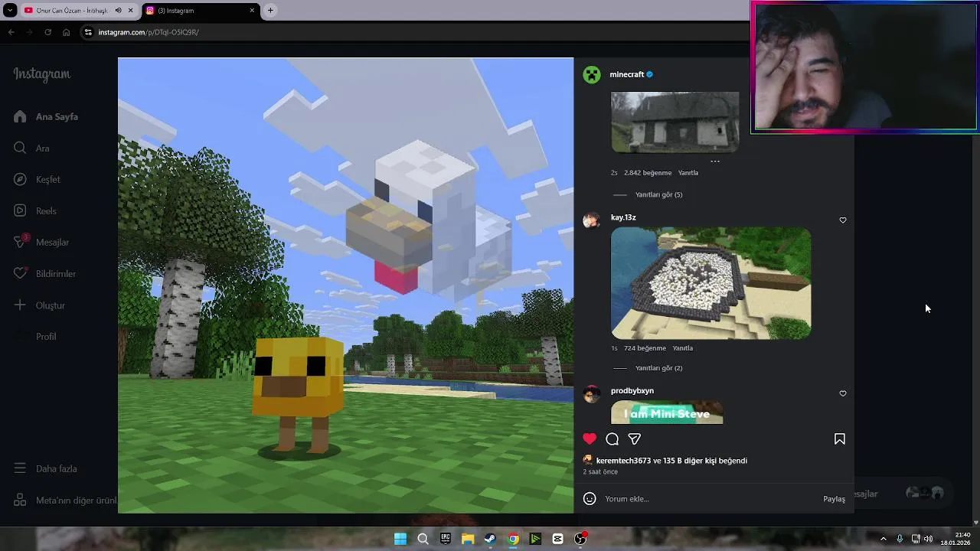Unlike the post with the red heart
Screen dimensions: 980x551
(x=590, y=439)
